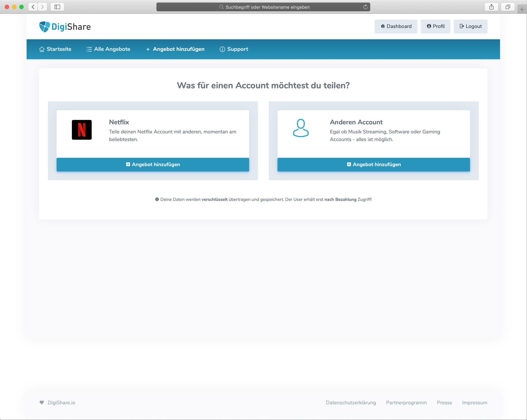Image resolution: width=527 pixels, height=420 pixels.
Task: Add offer under Anderen Account card
Action: pyautogui.click(x=374, y=165)
